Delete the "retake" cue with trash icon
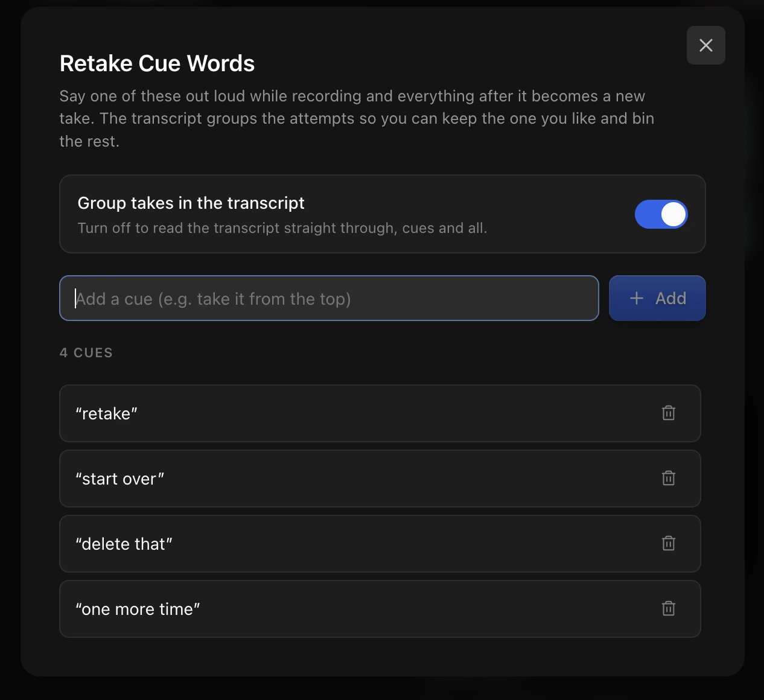 point(668,413)
